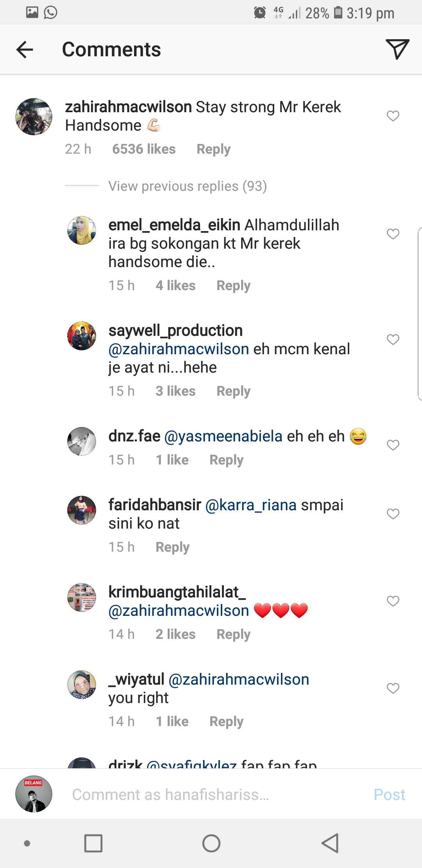The width and height of the screenshot is (422, 868).
Task: Reply to zahirahmacwilson's top comment
Action: (213, 149)
